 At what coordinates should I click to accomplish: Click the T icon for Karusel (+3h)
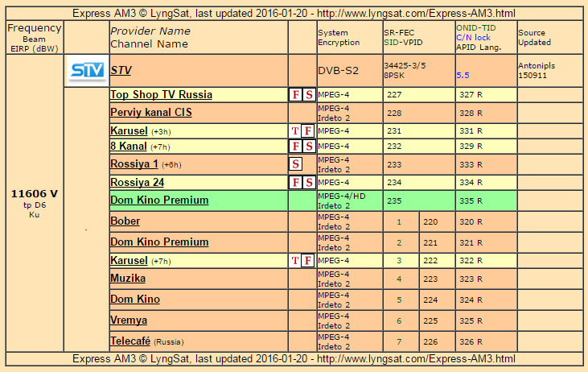click(295, 131)
